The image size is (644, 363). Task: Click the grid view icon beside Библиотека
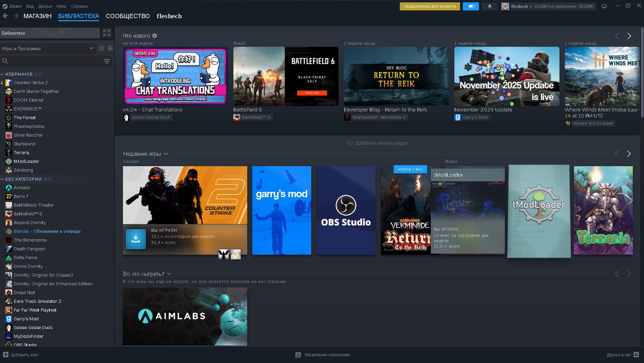[x=107, y=33]
